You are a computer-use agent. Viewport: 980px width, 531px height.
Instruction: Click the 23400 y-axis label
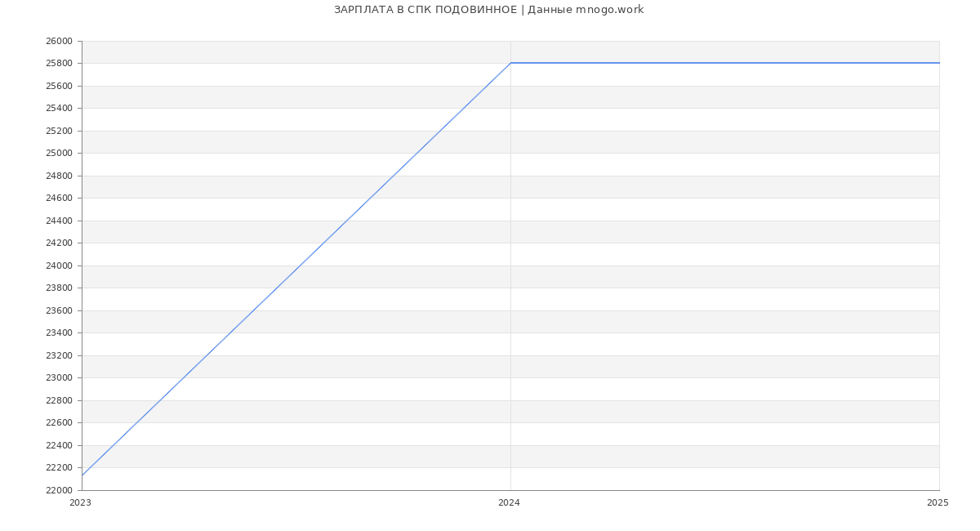(59, 333)
